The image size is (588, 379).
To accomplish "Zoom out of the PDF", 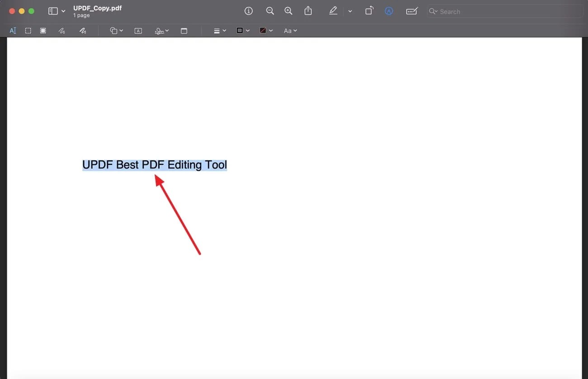I will click(x=270, y=11).
